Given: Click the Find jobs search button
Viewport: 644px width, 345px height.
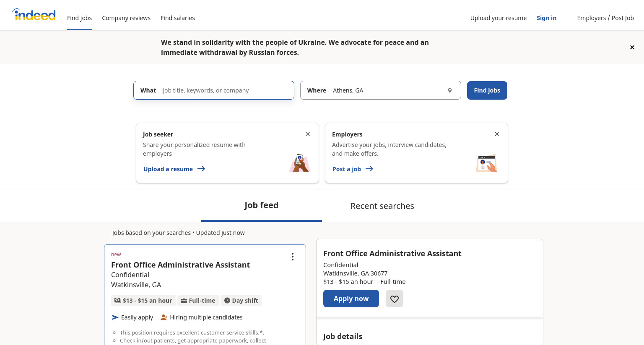Looking at the screenshot, I should pos(487,90).
